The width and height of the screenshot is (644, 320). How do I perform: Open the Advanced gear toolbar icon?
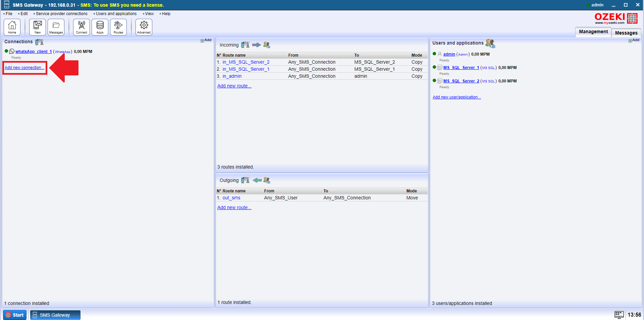tap(144, 27)
